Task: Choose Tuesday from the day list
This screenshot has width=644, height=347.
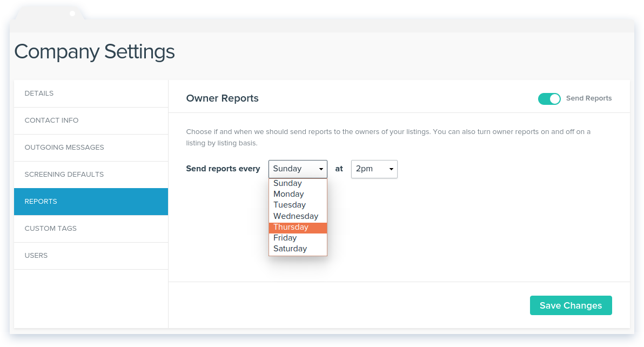Action: click(298, 205)
